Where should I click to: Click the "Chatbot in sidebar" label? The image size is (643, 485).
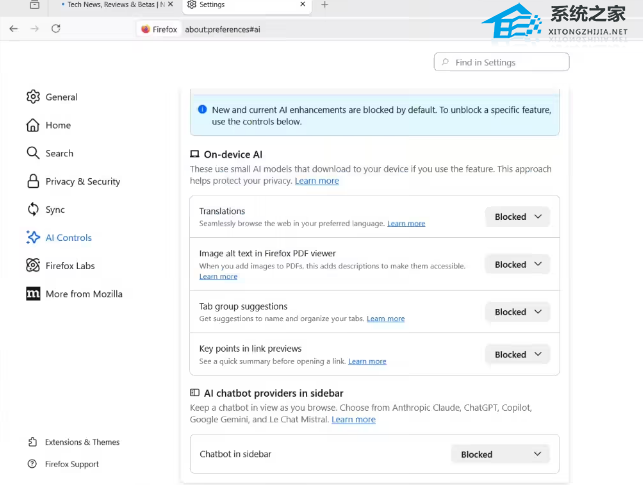[235, 454]
